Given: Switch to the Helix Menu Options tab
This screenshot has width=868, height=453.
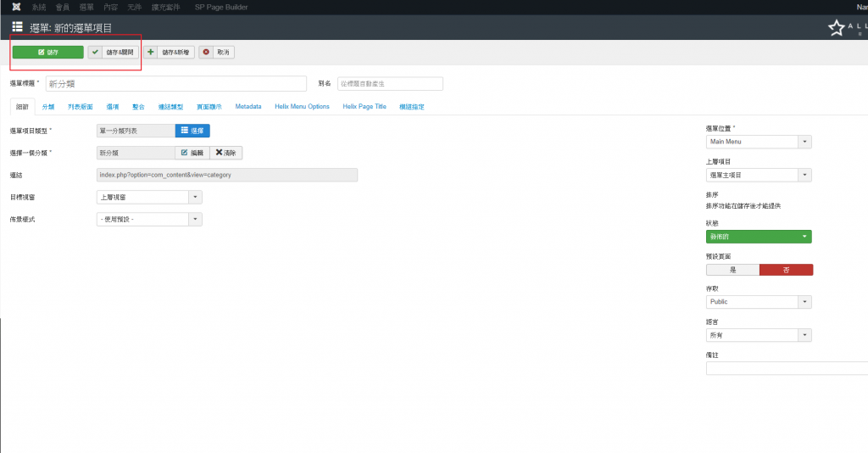Looking at the screenshot, I should 302,107.
